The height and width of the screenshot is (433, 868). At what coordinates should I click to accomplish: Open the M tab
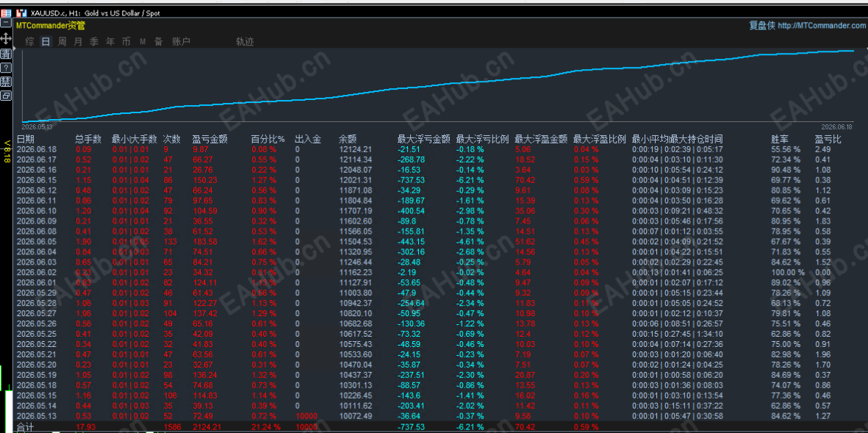click(x=143, y=41)
